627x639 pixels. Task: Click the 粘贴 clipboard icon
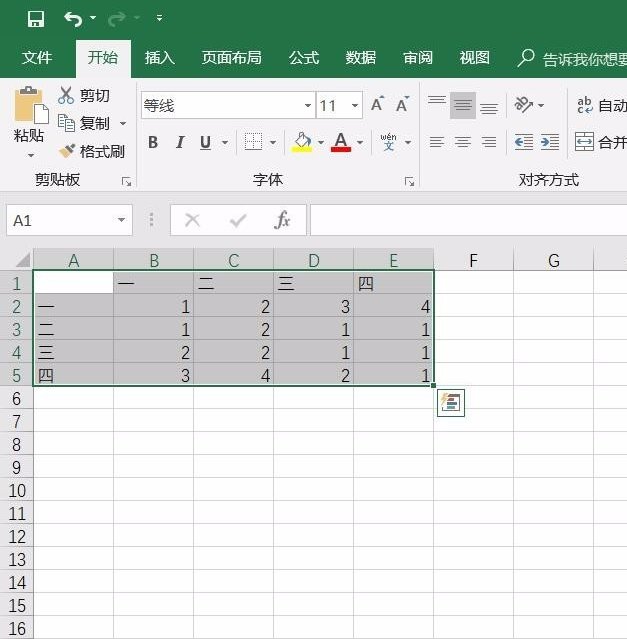pyautogui.click(x=31, y=106)
